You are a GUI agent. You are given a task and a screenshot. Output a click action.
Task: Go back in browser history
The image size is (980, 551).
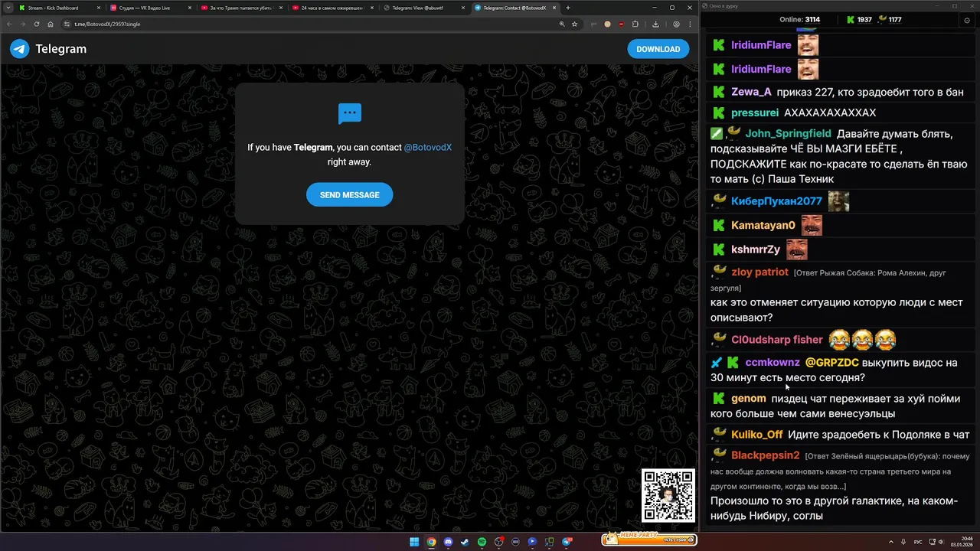pyautogui.click(x=9, y=24)
